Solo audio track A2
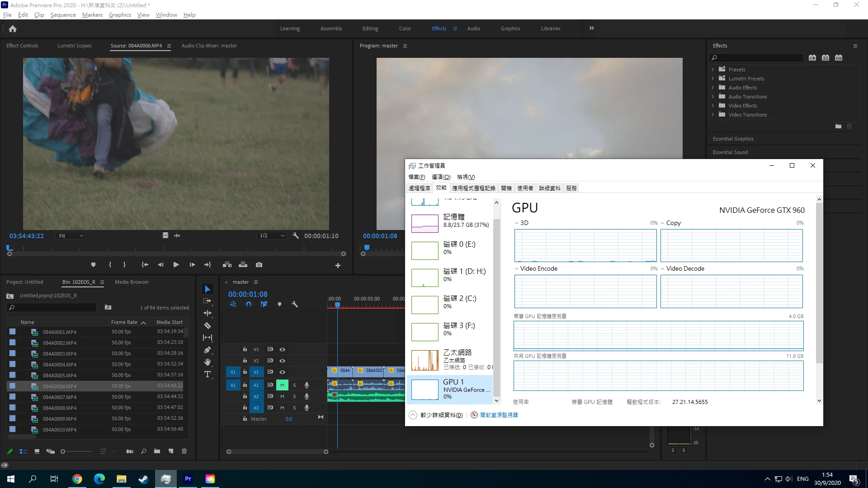This screenshot has width=868, height=488. click(x=294, y=396)
